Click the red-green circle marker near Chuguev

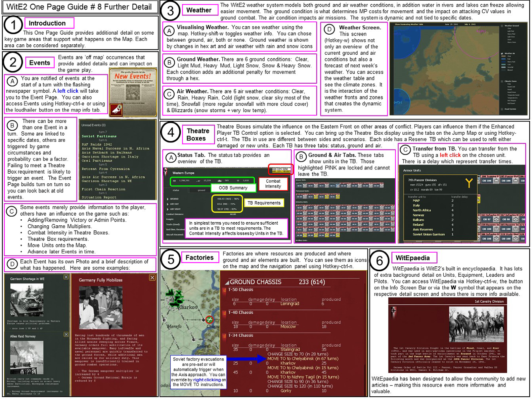(209, 320)
